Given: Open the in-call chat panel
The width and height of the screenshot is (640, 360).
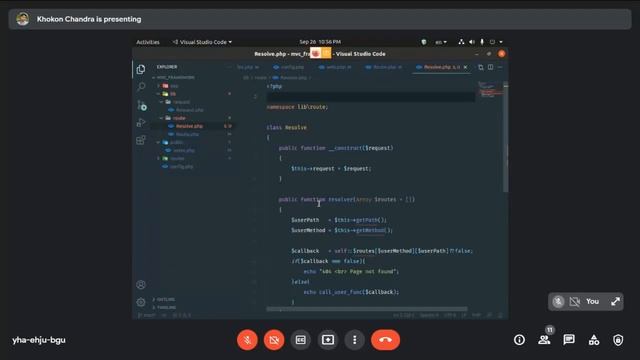Looking at the screenshot, I should click(x=569, y=340).
